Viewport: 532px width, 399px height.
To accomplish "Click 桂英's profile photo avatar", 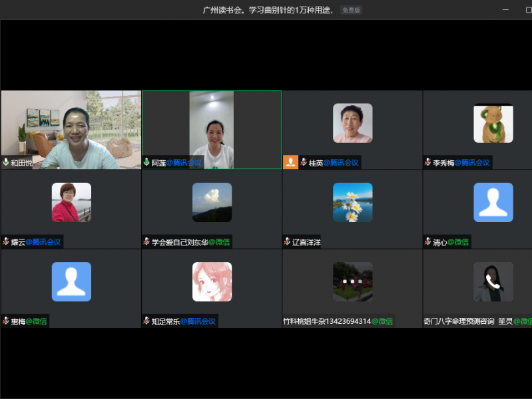I will pyautogui.click(x=352, y=123).
